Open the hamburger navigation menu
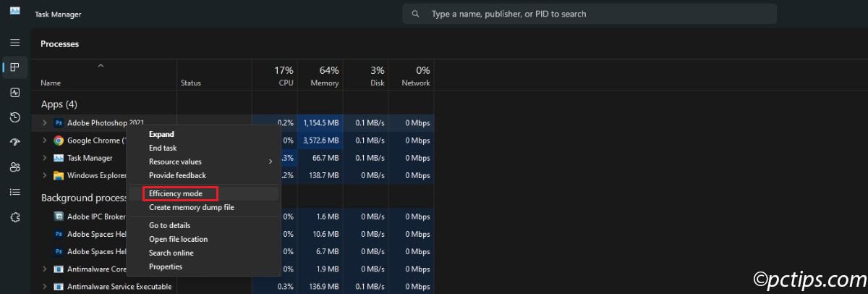The width and height of the screenshot is (868, 294). pyautogui.click(x=14, y=43)
